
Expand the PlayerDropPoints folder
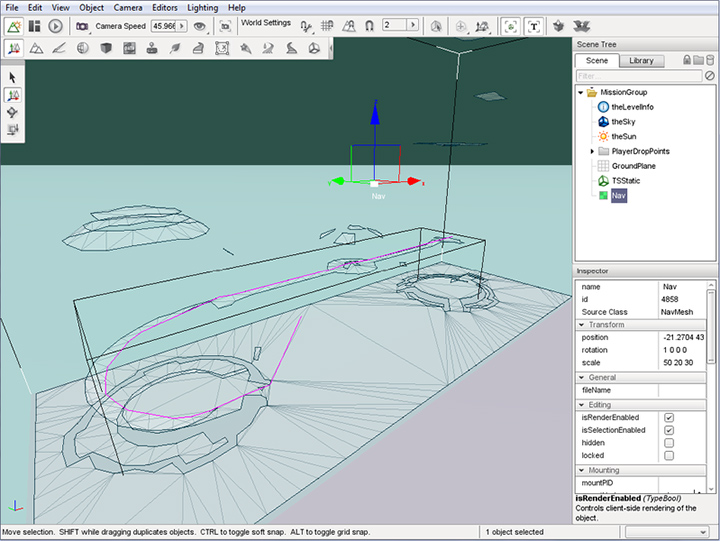coord(592,151)
